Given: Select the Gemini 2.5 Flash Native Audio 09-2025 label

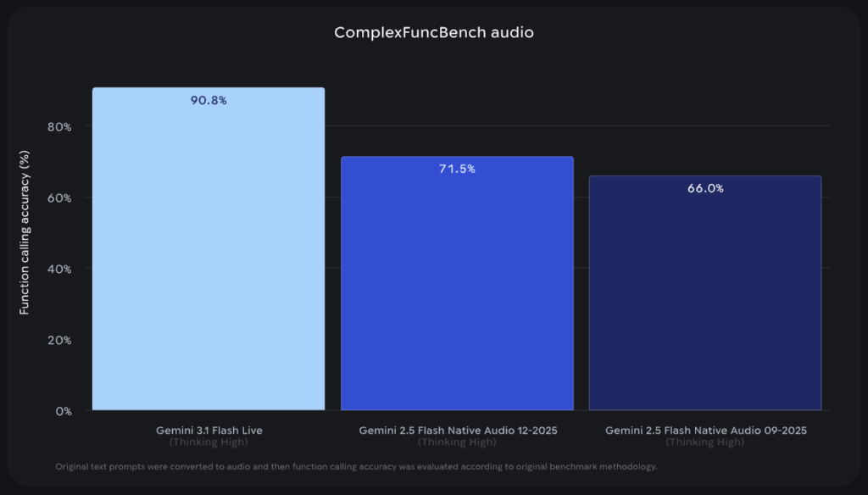Looking at the screenshot, I should 705,431.
